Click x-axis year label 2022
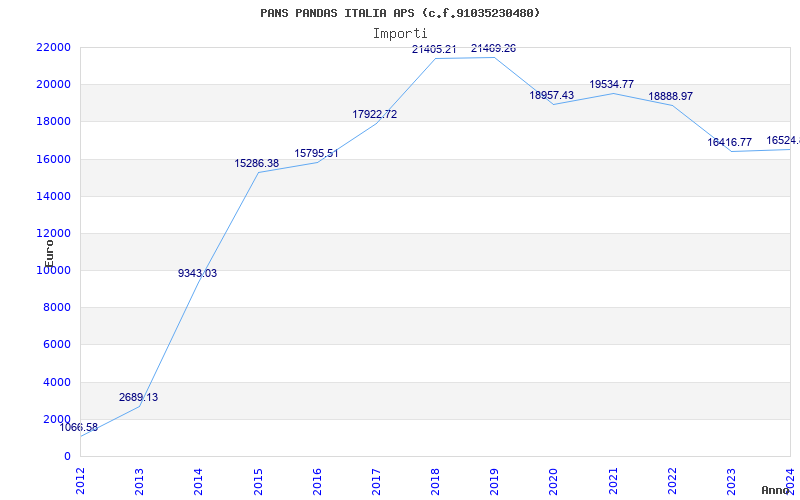800x500 pixels. point(672,482)
